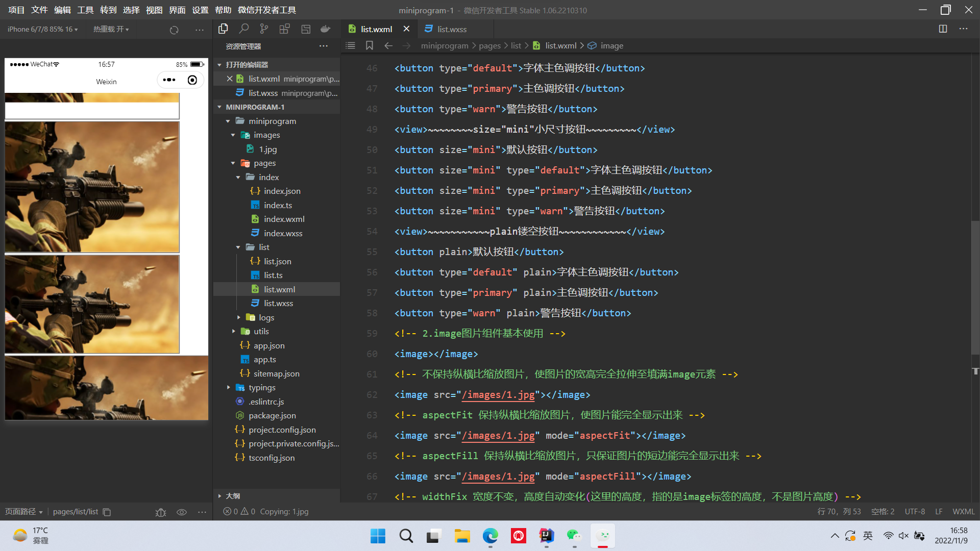Click the debug bug icon in status bar
Screen dimensions: 980x551
pos(161,512)
